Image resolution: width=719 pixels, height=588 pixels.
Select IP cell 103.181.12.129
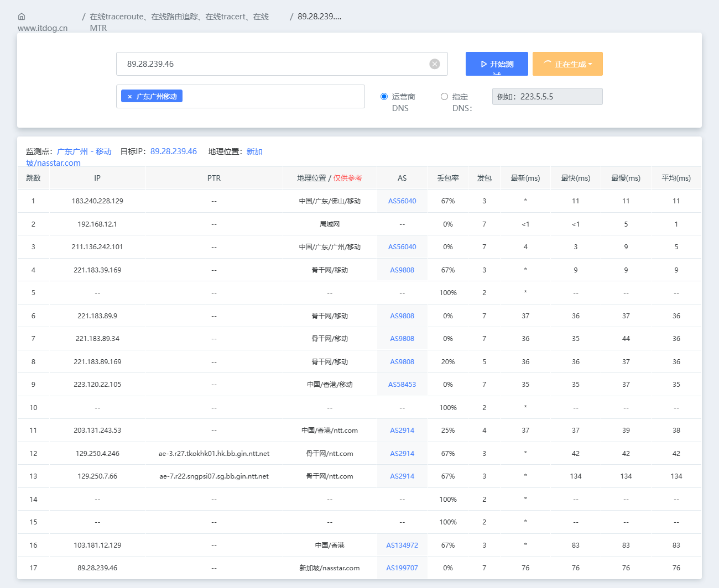pyautogui.click(x=97, y=545)
